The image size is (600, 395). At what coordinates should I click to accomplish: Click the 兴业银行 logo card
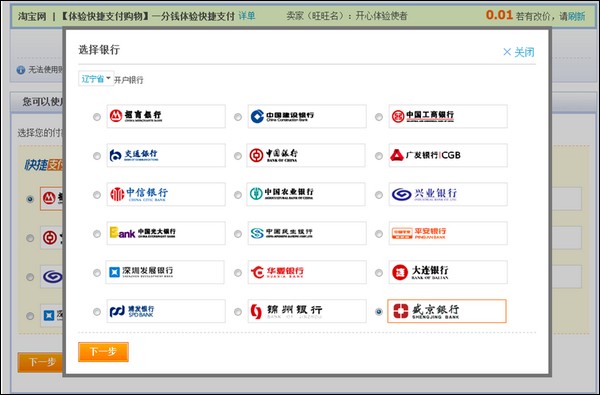pos(448,194)
